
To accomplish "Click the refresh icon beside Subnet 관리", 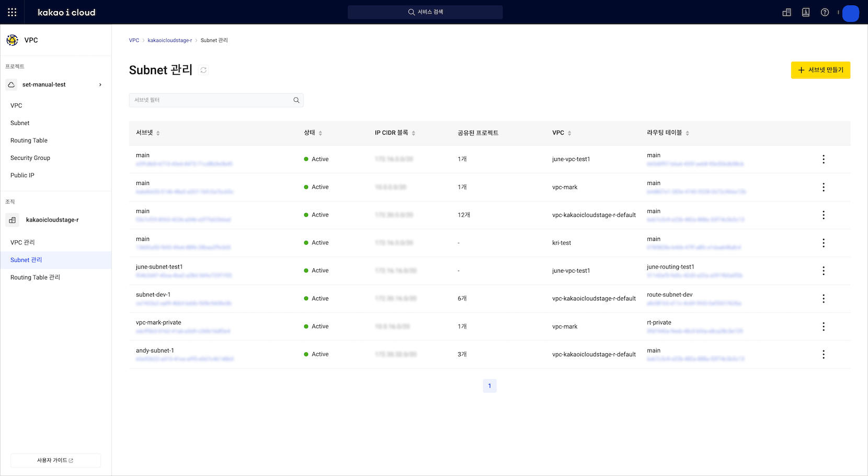I will tap(203, 70).
